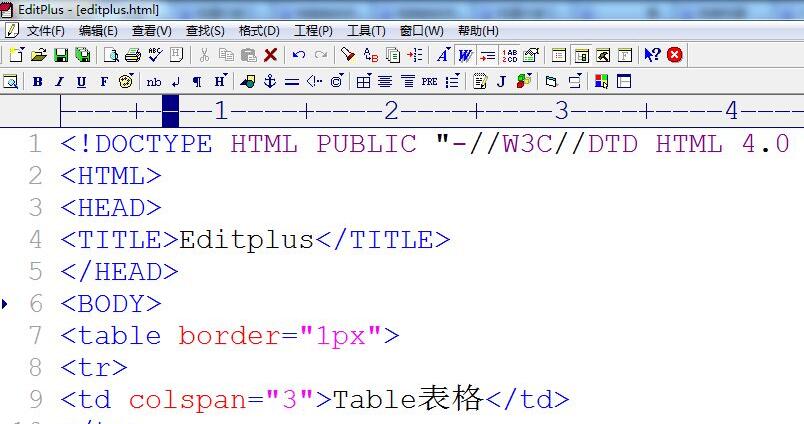Viewport: 804px width, 424px height.
Task: Toggle the Directory window button
Action: coord(581,55)
